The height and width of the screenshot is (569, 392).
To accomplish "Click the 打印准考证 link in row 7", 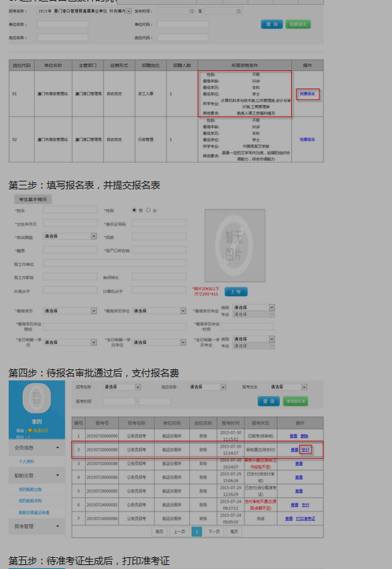I will 305,519.
